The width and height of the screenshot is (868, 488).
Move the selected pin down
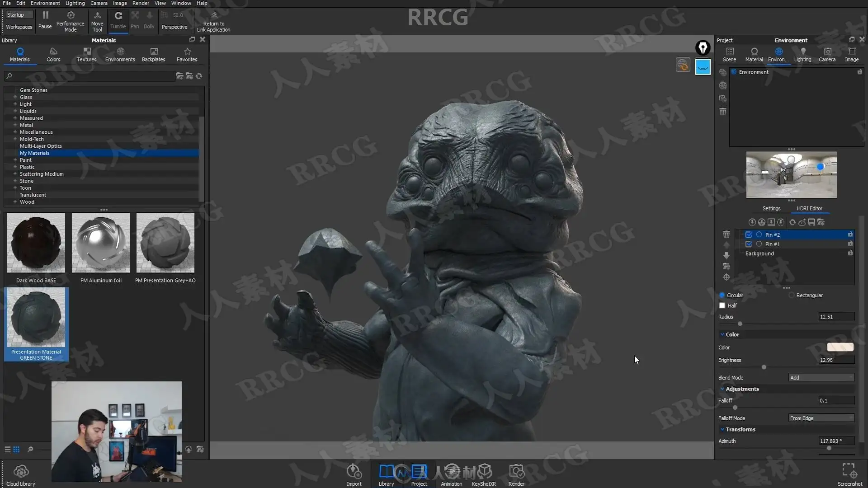(x=726, y=255)
